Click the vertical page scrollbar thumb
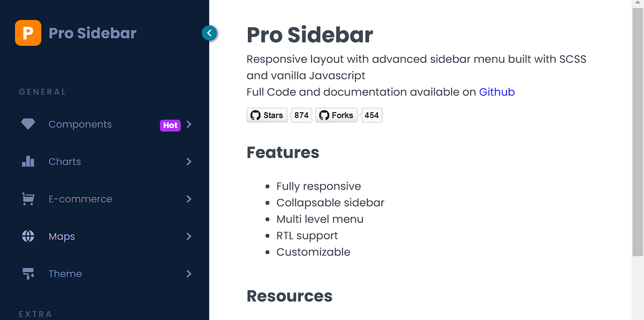Image resolution: width=644 pixels, height=320 pixels. click(x=638, y=132)
